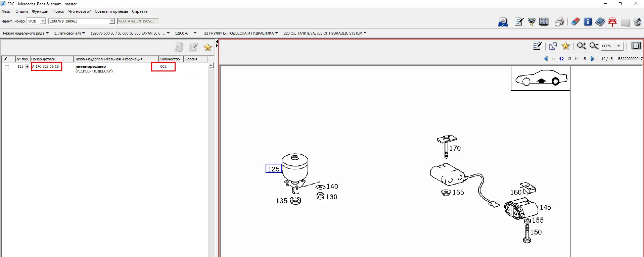Open the '32 ПРУЖИНЫ,ПОДВЕСКА И ГИДРАВЛИКА' group dropdown
The height and width of the screenshot is (257, 644).
pyautogui.click(x=241, y=33)
